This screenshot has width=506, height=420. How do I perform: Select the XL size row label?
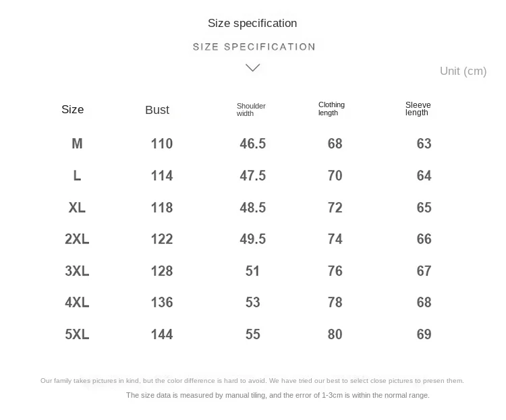pyautogui.click(x=77, y=208)
